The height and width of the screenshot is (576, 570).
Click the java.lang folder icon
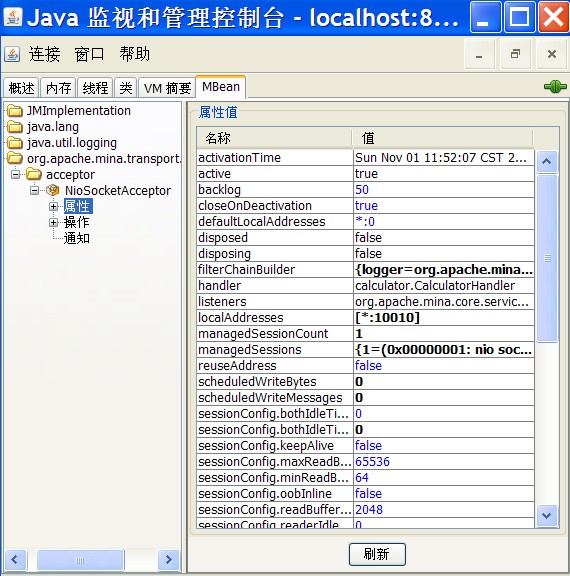pyautogui.click(x=15, y=126)
